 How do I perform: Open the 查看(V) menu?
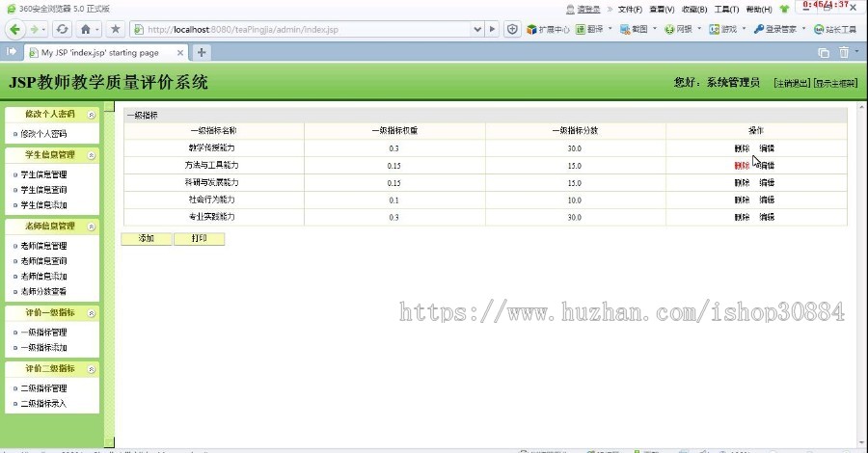tap(662, 10)
